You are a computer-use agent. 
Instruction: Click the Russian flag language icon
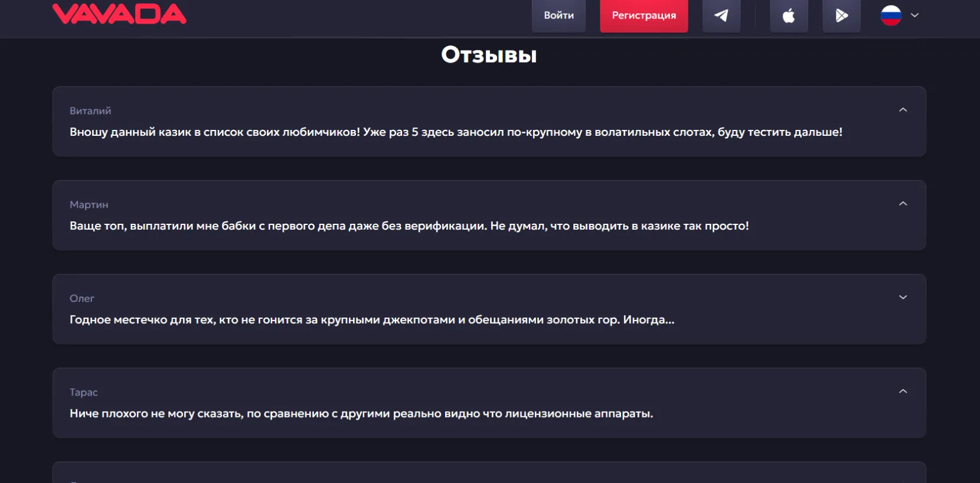(x=891, y=15)
